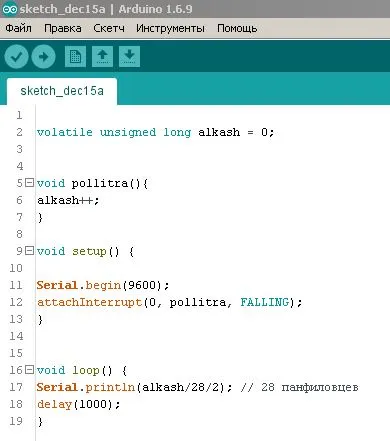This screenshot has width=390, height=441.
Task: Open the Скетч menu
Action: click(x=109, y=28)
